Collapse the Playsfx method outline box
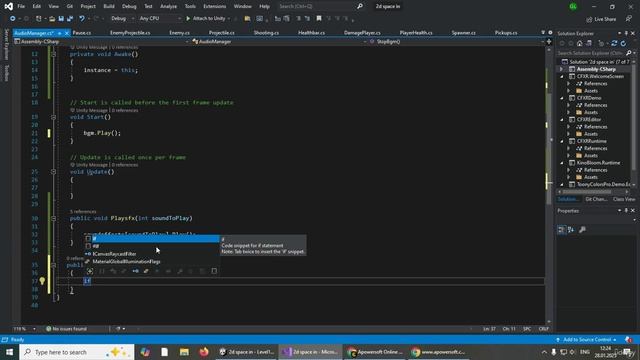 point(53,218)
